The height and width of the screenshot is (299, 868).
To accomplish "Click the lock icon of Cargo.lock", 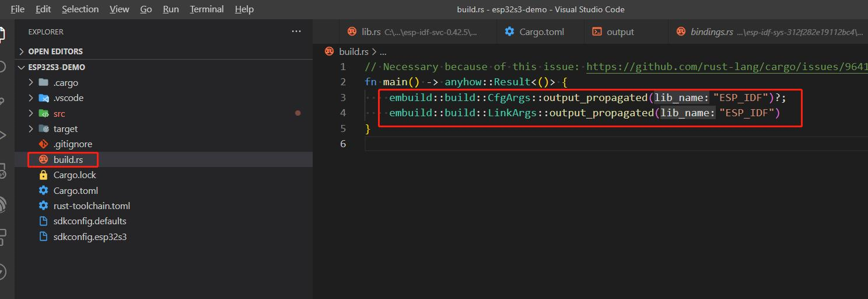I will [43, 175].
